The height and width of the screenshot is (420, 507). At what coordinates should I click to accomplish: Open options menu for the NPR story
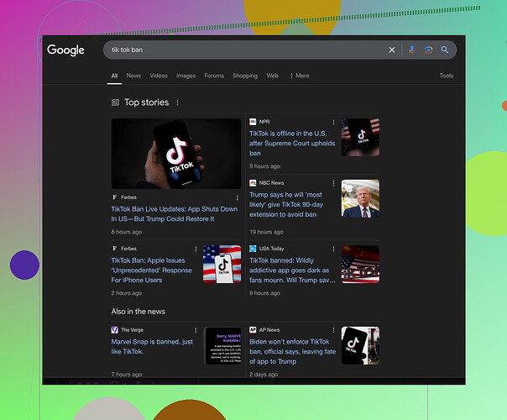coord(333,122)
